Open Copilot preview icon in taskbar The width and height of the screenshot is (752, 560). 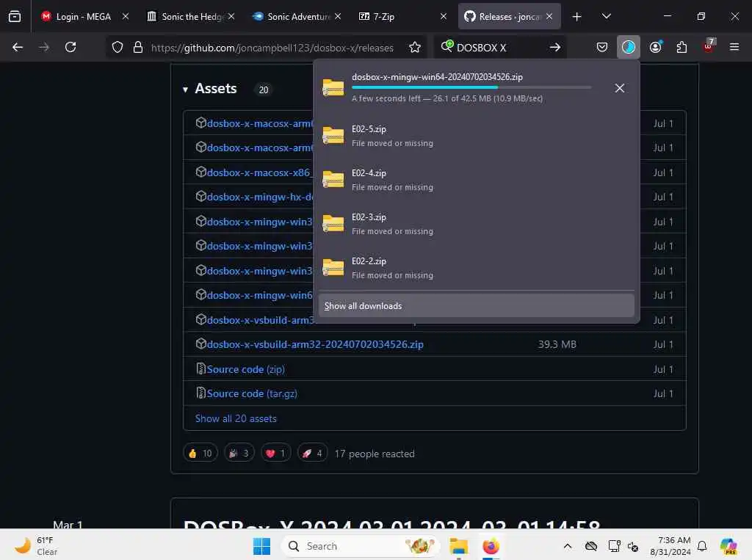coord(728,546)
